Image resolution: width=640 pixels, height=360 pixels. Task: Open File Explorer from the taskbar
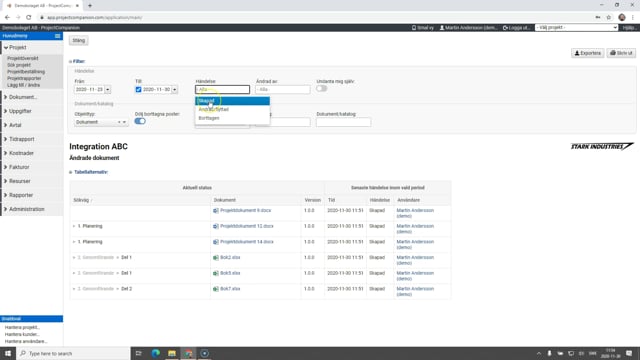point(172,353)
